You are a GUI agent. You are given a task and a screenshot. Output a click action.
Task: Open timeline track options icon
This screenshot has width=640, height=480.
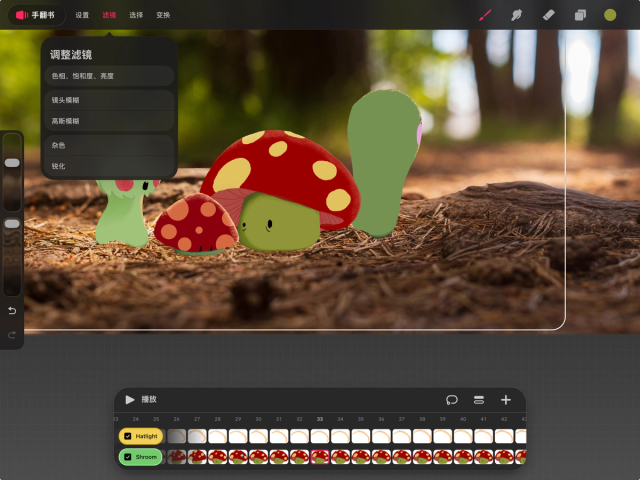(479, 399)
